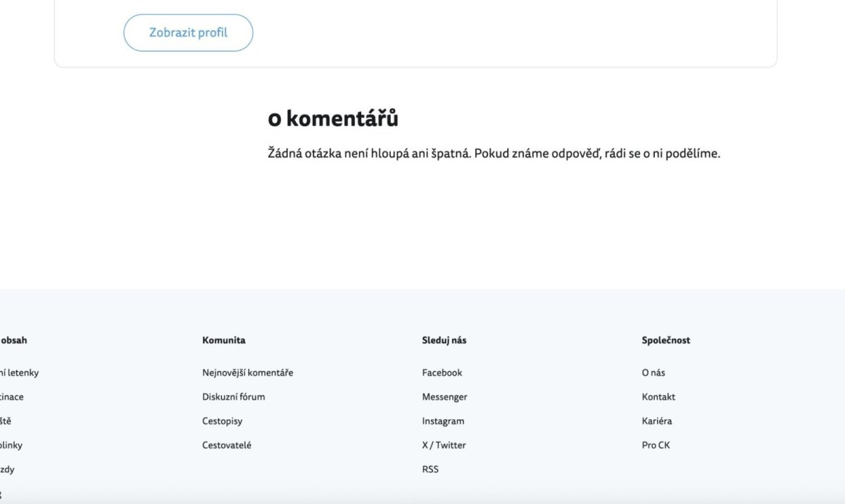The height and width of the screenshot is (504, 845).
Task: Open footer link ending in 'tinace'
Action: 12,397
